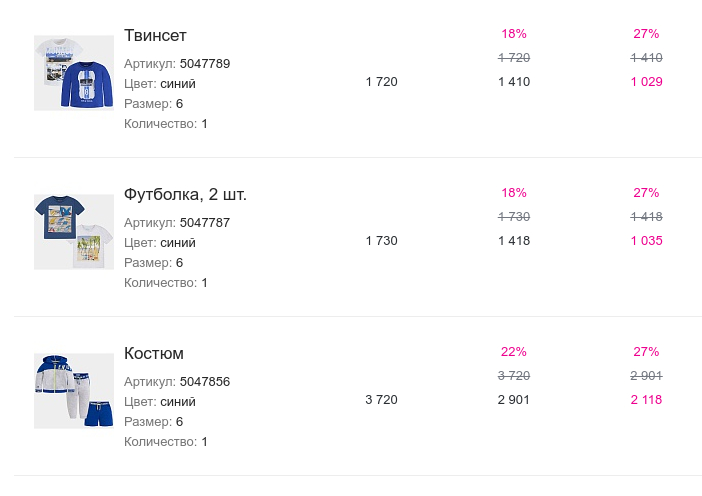Click the 18% discount label for Твинсет
Viewport: 702px width, 496px height.
tap(514, 34)
